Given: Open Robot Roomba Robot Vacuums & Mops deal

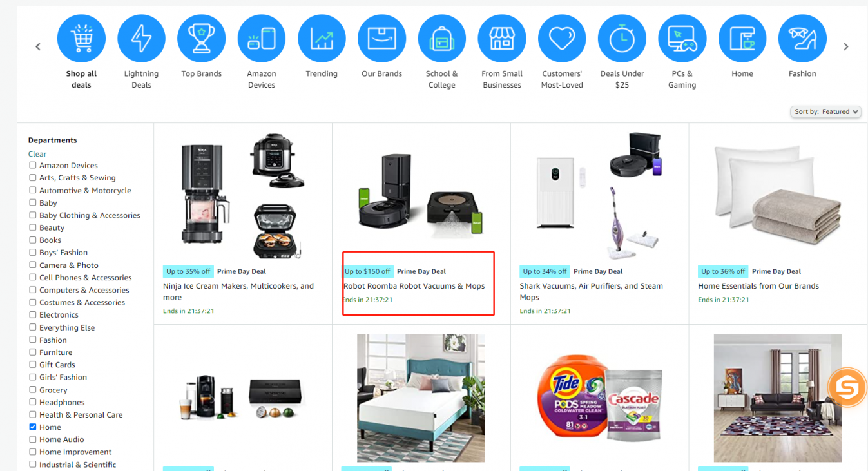Looking at the screenshot, I should pyautogui.click(x=414, y=286).
